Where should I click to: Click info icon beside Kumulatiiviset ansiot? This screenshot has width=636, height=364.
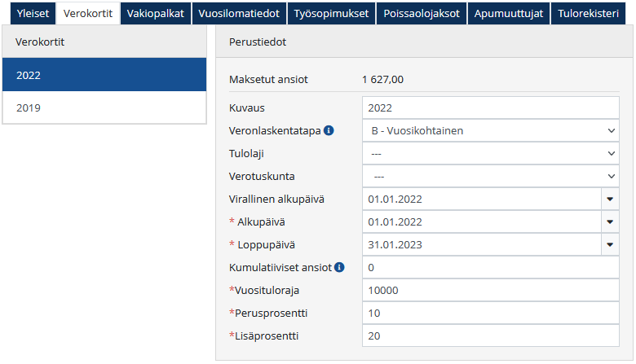[x=339, y=267]
